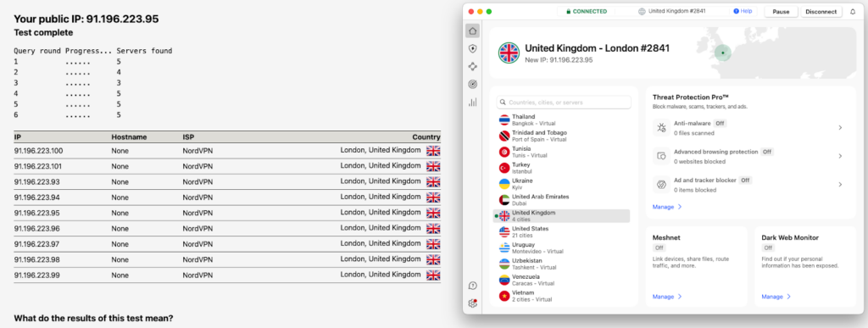The width and height of the screenshot is (868, 328).
Task: Click the Ukraine flag icon
Action: (504, 184)
